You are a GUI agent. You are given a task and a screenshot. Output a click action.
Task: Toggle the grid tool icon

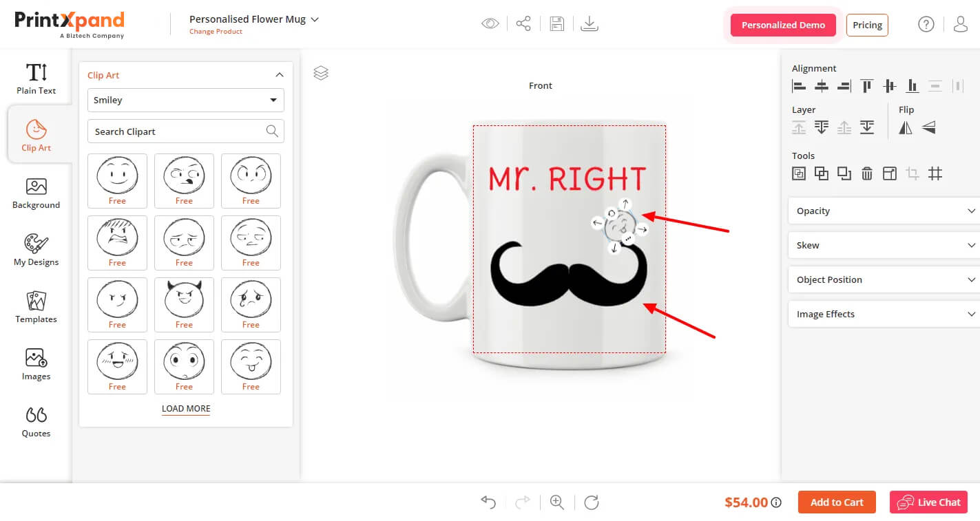tap(935, 173)
